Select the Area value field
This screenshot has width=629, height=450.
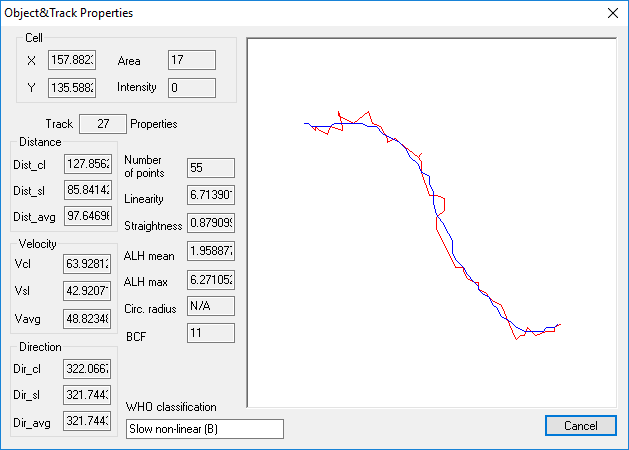pos(191,61)
